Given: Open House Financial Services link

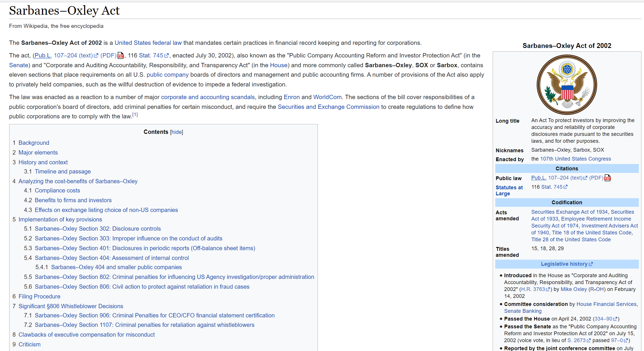Looking at the screenshot, I should tap(606, 304).
